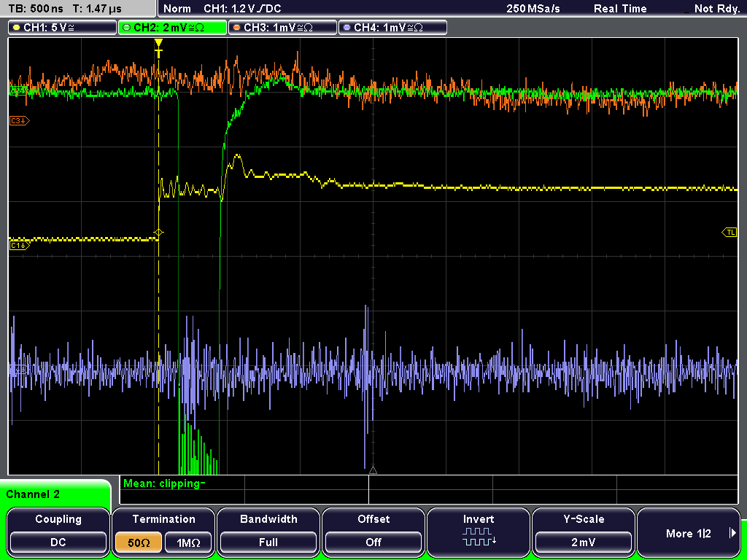Click the C4 ground marker at left edge

coord(19,370)
